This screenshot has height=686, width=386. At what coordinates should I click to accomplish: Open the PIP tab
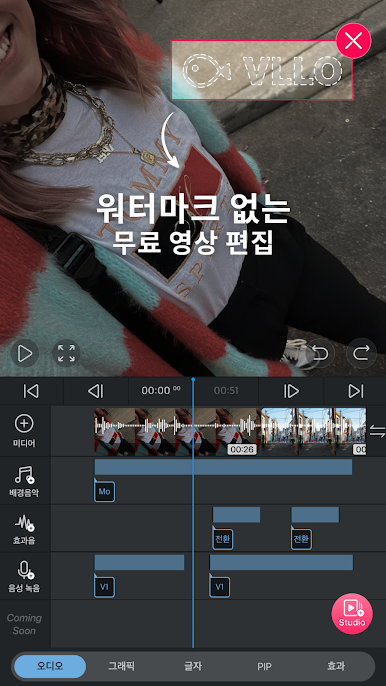tap(264, 666)
